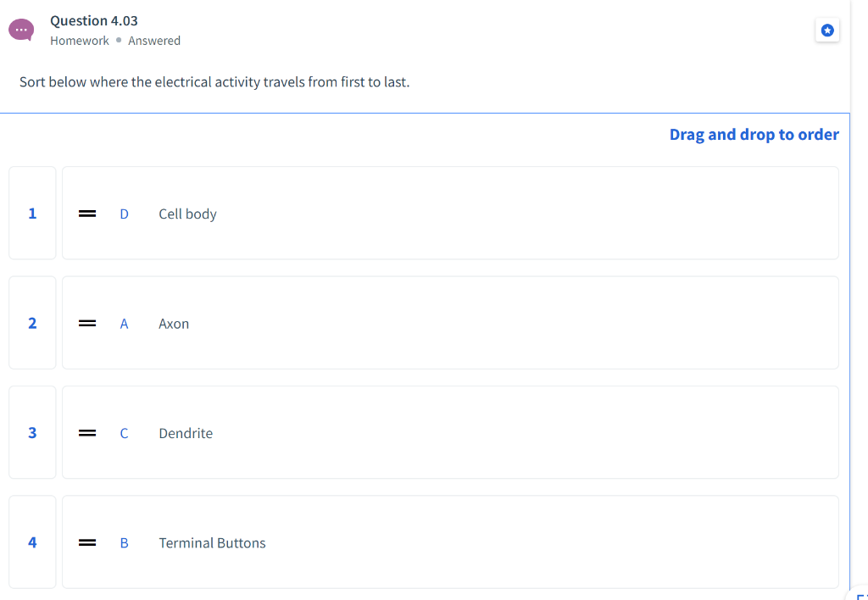Grab the drag handle for Dendrite
Image resolution: width=868 pixels, height=600 pixels.
86,433
